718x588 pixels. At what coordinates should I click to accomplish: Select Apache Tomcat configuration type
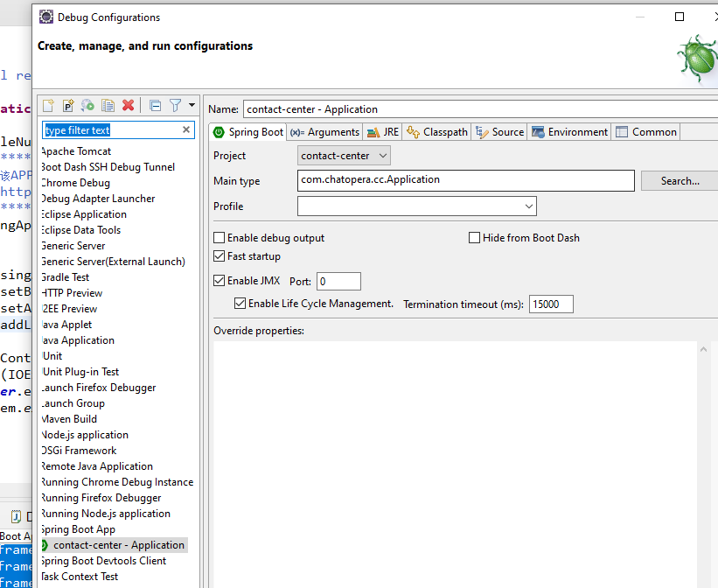(76, 151)
